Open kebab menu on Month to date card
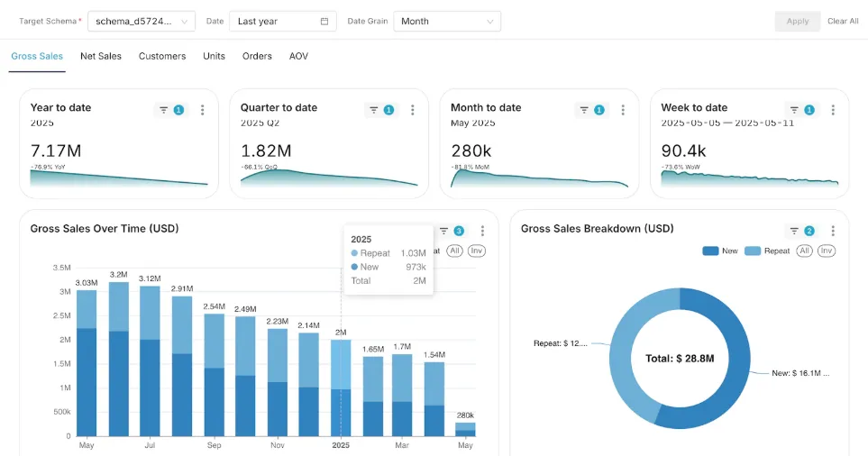The width and height of the screenshot is (868, 456). [623, 110]
